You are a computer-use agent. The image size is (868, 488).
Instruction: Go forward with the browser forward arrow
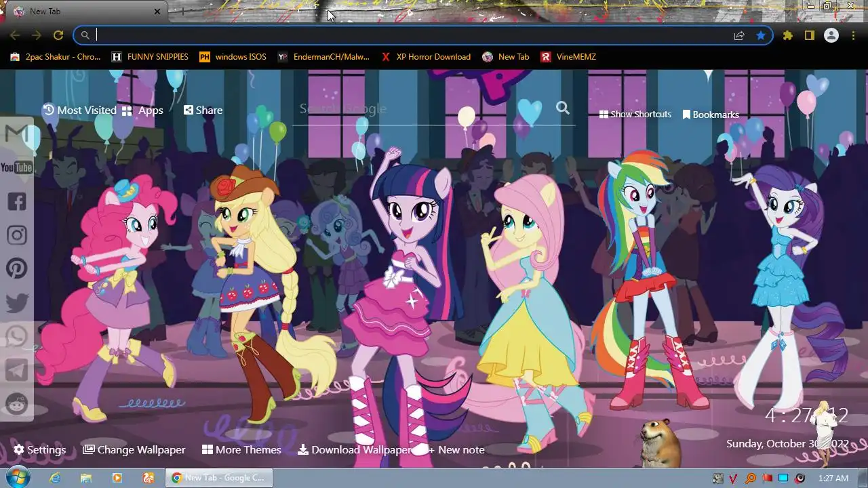[x=37, y=35]
